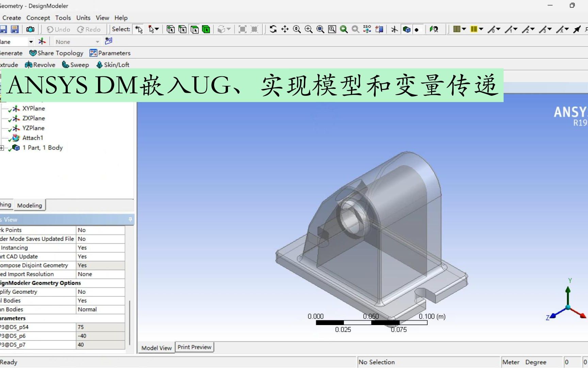Switch to the Print Preview tab
Image resolution: width=588 pixels, height=368 pixels.
click(194, 347)
